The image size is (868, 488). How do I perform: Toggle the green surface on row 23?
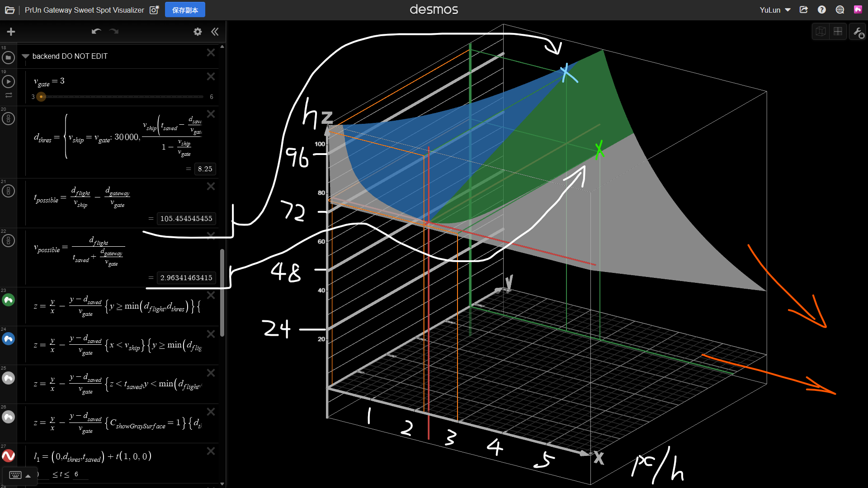tap(8, 300)
